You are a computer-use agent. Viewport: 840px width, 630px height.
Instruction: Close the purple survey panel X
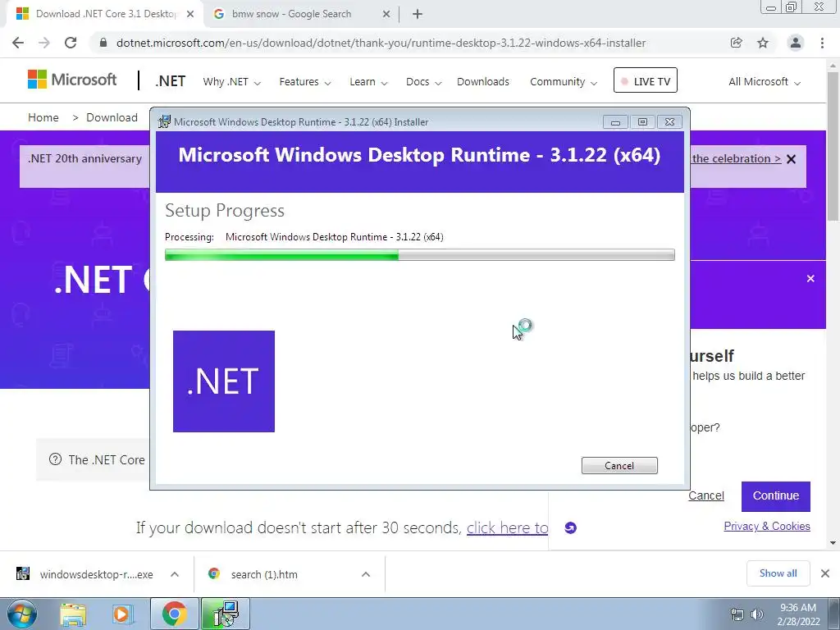(810, 279)
